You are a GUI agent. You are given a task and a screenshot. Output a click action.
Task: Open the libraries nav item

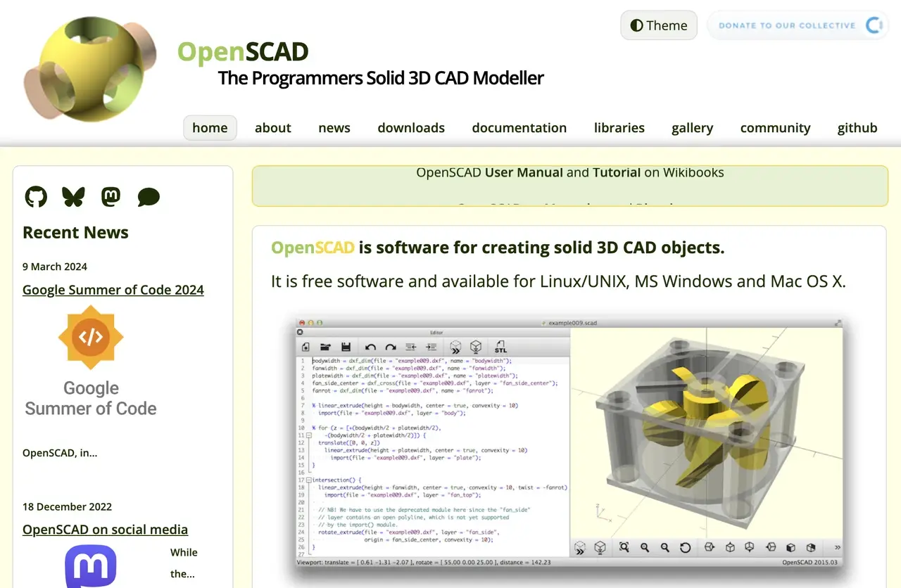pos(619,128)
